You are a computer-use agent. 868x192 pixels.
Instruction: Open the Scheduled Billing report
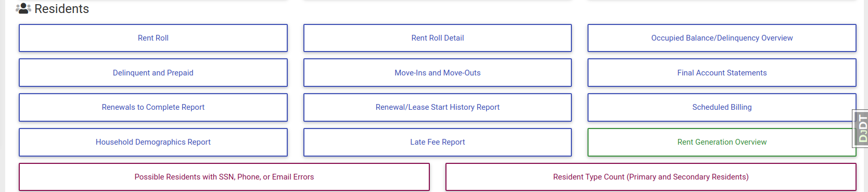point(722,107)
